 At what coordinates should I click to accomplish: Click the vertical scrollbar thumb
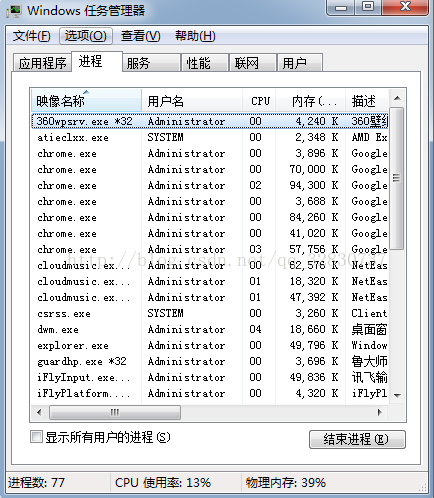[397, 178]
